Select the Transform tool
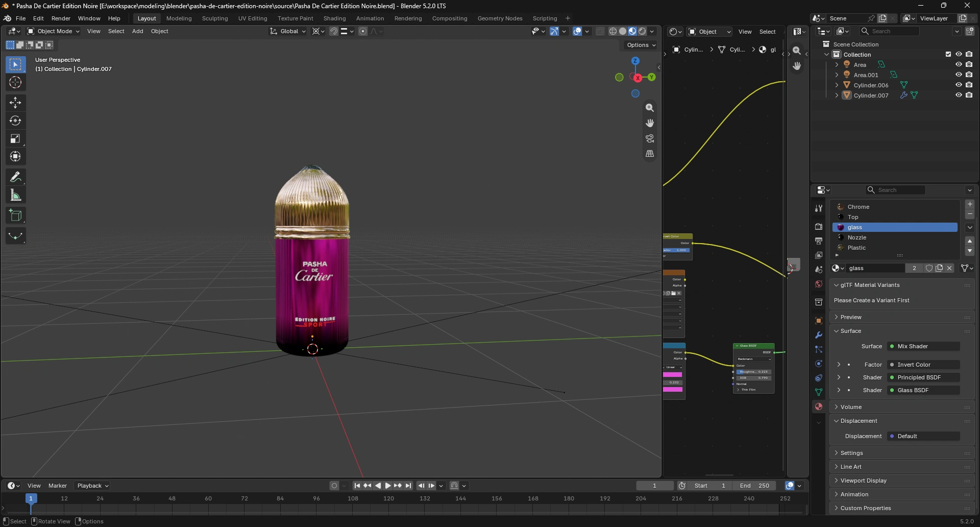Screen dimensions: 980x527 (15, 156)
